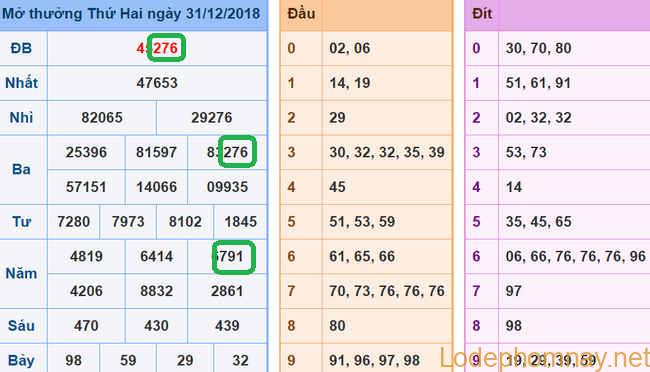Click the Tư prize number 1845
The width and height of the screenshot is (650, 372).
click(x=241, y=221)
